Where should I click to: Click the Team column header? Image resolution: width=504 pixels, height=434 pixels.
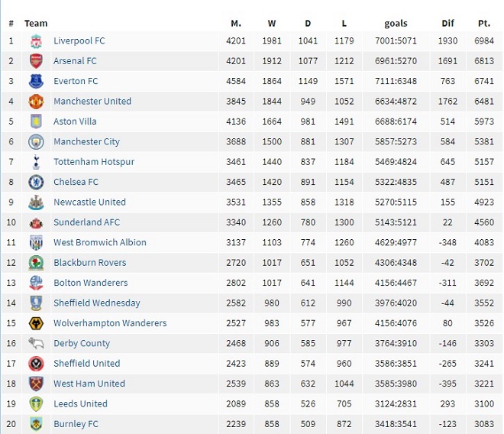click(x=36, y=24)
